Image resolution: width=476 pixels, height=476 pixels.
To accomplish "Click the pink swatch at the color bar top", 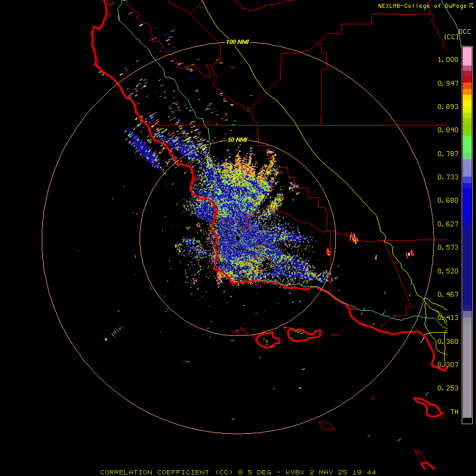I will [x=467, y=56].
